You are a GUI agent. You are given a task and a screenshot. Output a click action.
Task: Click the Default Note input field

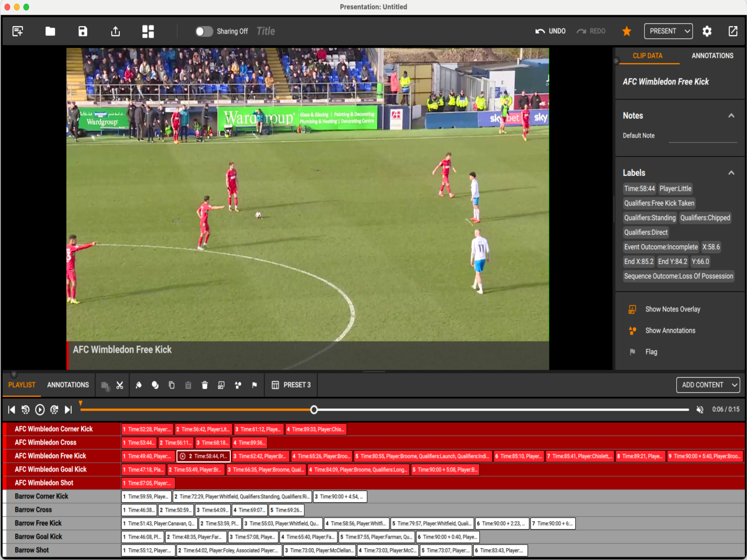[702, 136]
